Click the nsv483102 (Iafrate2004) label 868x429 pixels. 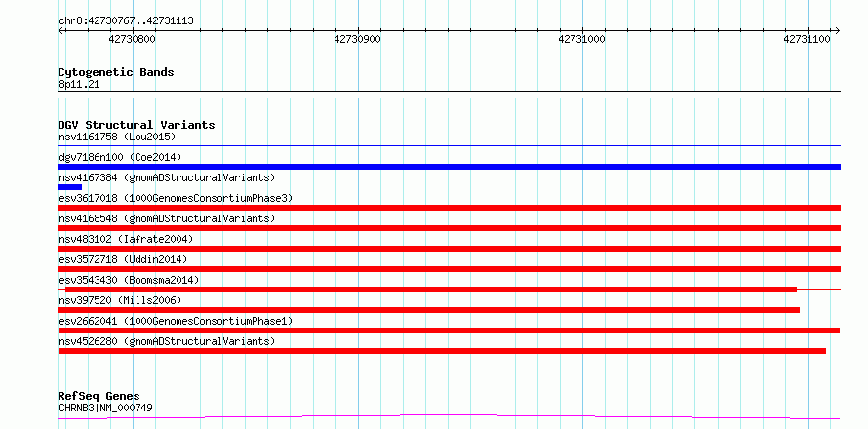point(126,239)
